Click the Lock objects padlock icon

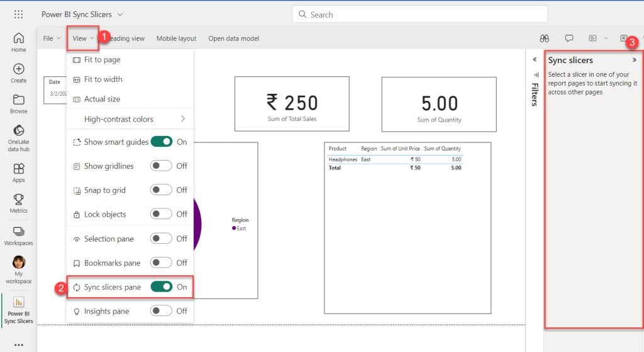coord(77,215)
